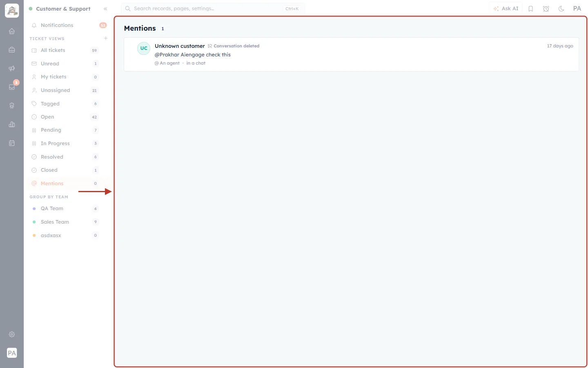Open the calendar icon in left rail
The width and height of the screenshot is (588, 368).
[x=12, y=143]
